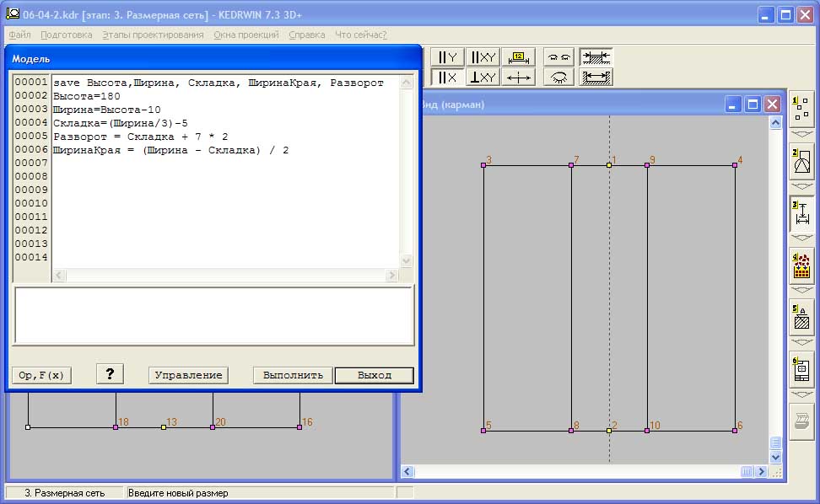This screenshot has width=820, height=504.
Task: Select the parallel-to-Y dimension tool
Action: [x=447, y=57]
